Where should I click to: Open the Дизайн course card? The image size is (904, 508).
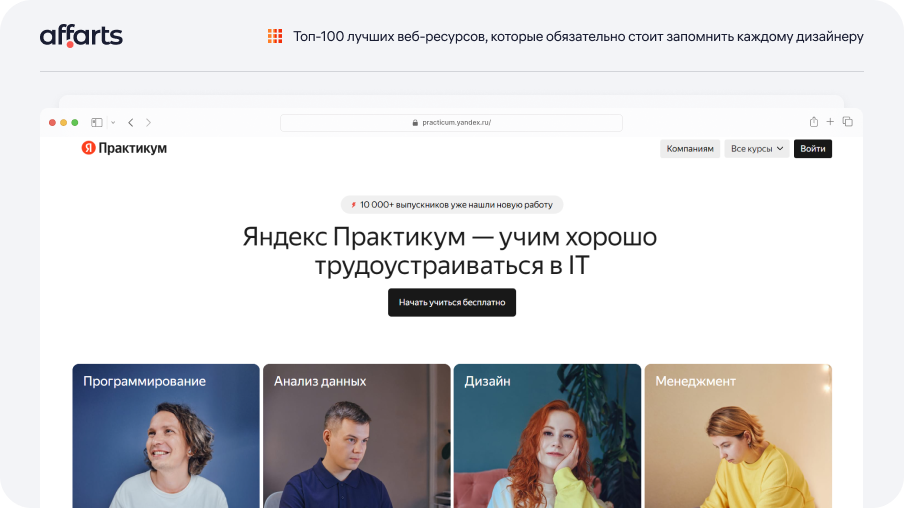pos(547,436)
